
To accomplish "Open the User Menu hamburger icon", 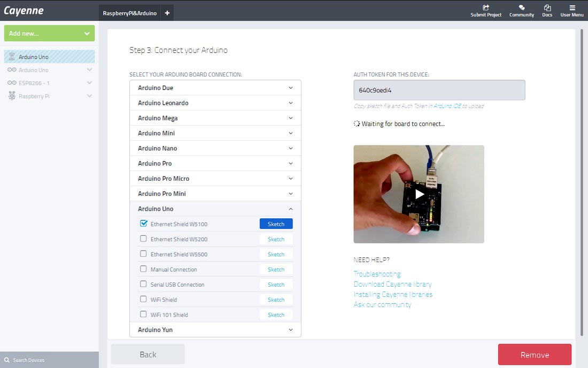I will (x=572, y=7).
